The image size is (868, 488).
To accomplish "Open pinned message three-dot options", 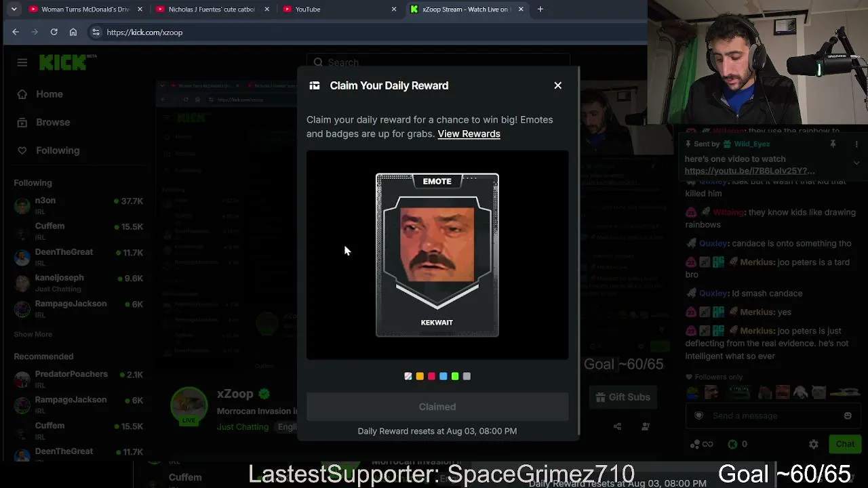I will tap(856, 144).
